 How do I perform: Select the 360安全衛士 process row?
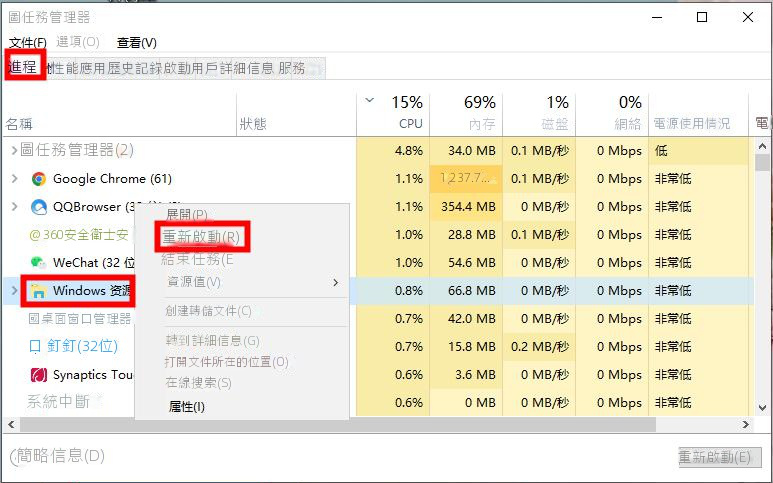79,235
